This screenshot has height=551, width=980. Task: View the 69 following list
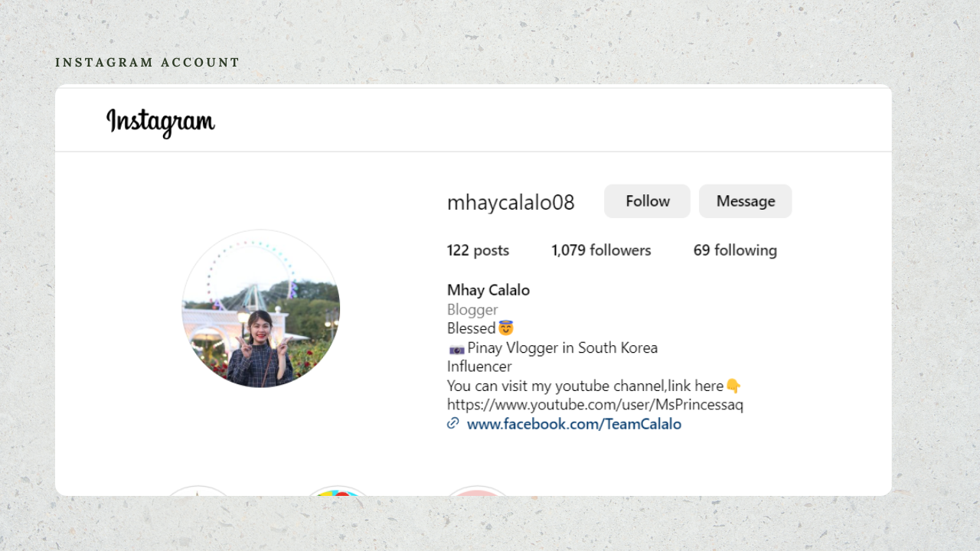[x=735, y=250]
